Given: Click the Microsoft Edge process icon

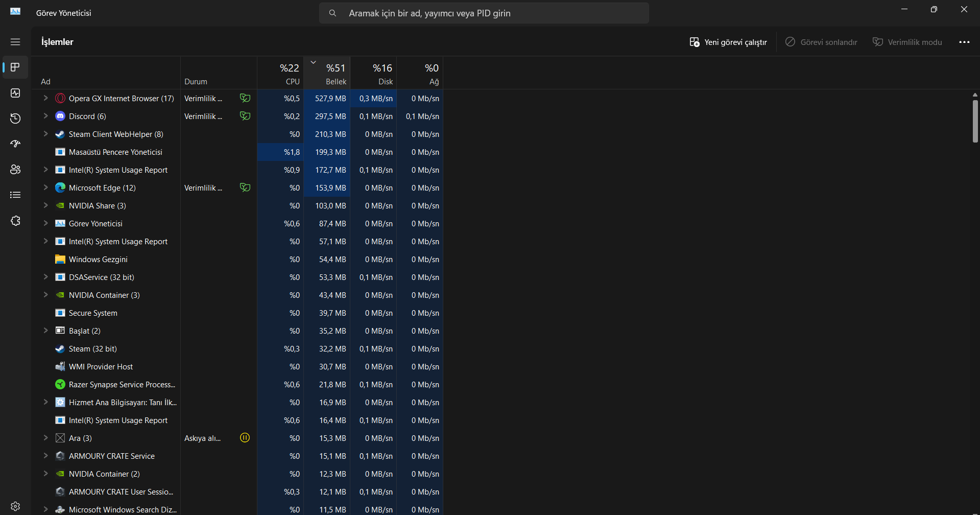Looking at the screenshot, I should 60,188.
